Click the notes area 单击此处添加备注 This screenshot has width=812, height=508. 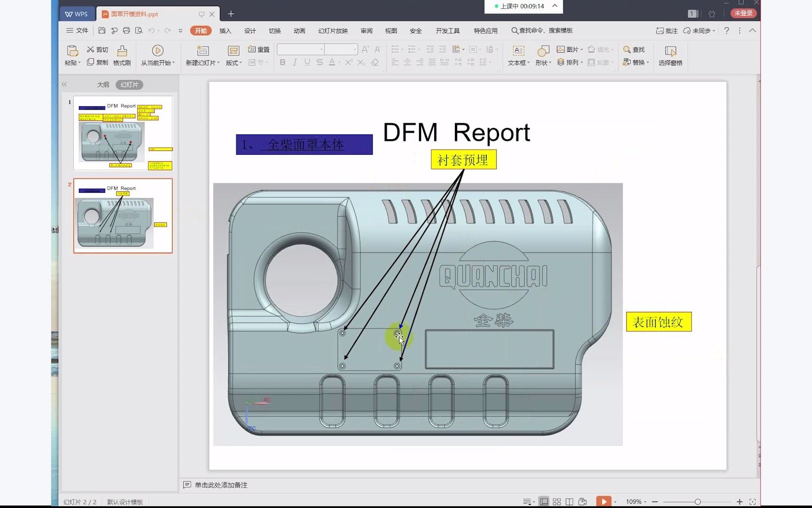pyautogui.click(x=221, y=485)
